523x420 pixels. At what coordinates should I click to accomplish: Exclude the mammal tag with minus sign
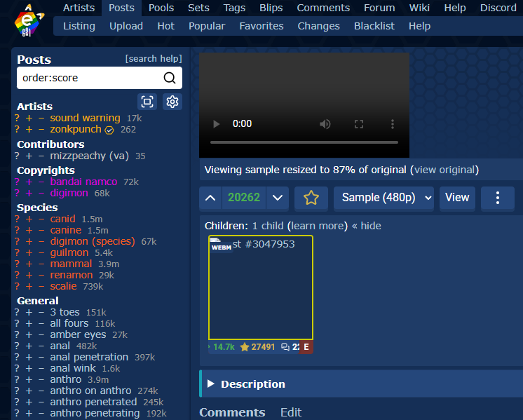41,264
